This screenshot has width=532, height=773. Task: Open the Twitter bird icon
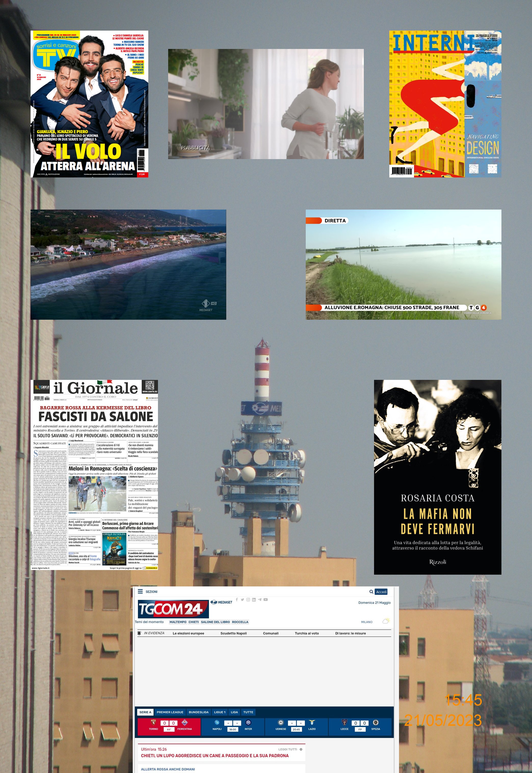(242, 600)
